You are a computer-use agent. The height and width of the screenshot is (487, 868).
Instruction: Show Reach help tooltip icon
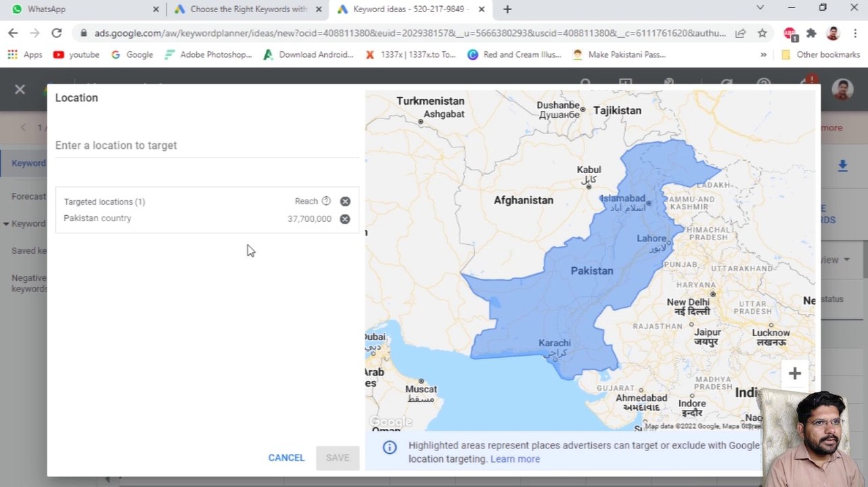point(326,201)
